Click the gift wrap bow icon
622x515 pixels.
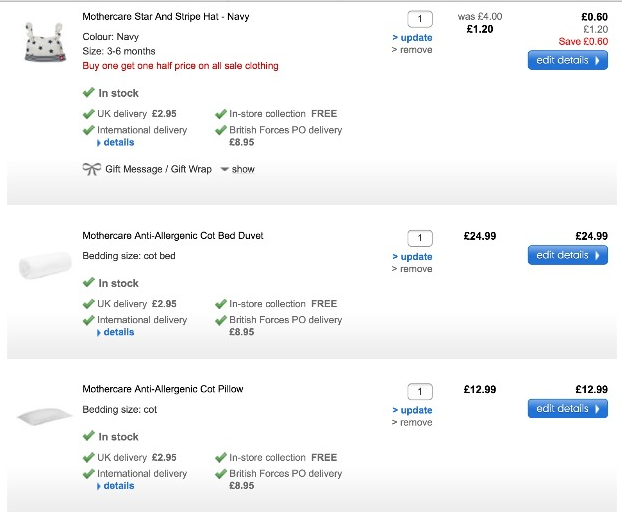[x=91, y=169]
